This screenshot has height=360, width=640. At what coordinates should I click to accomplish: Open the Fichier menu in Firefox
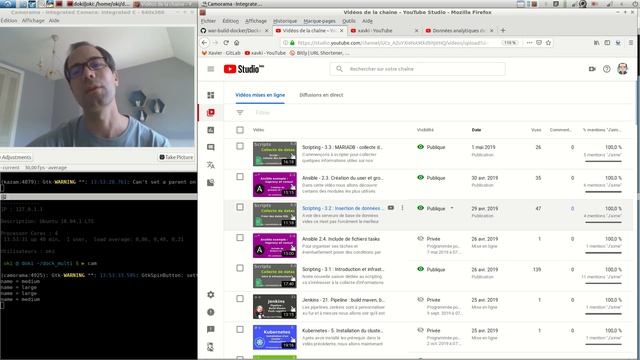tap(208, 21)
